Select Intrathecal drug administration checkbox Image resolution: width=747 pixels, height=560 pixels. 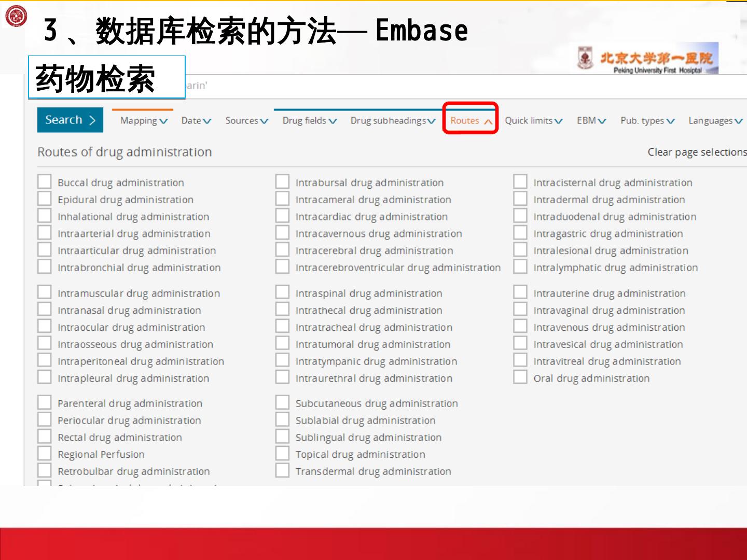tap(282, 310)
